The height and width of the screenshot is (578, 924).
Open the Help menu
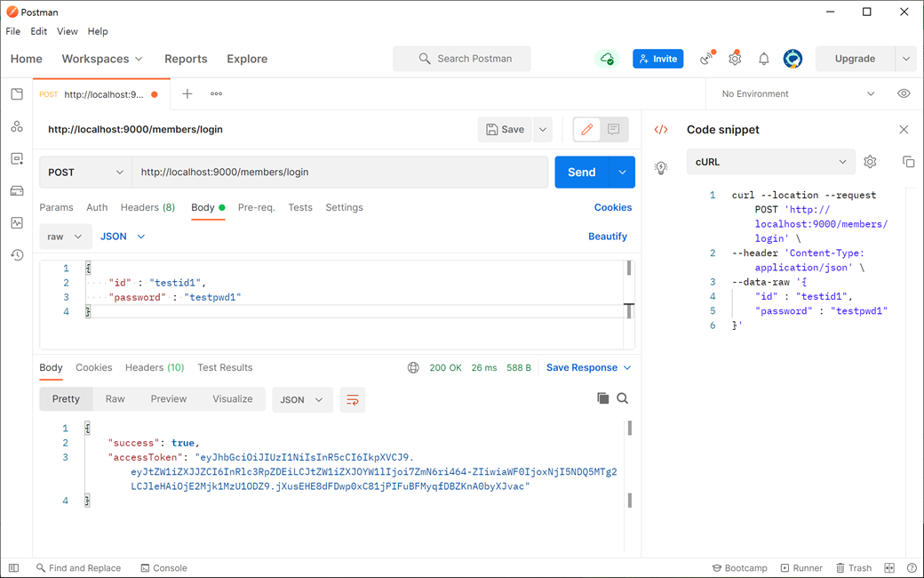98,31
